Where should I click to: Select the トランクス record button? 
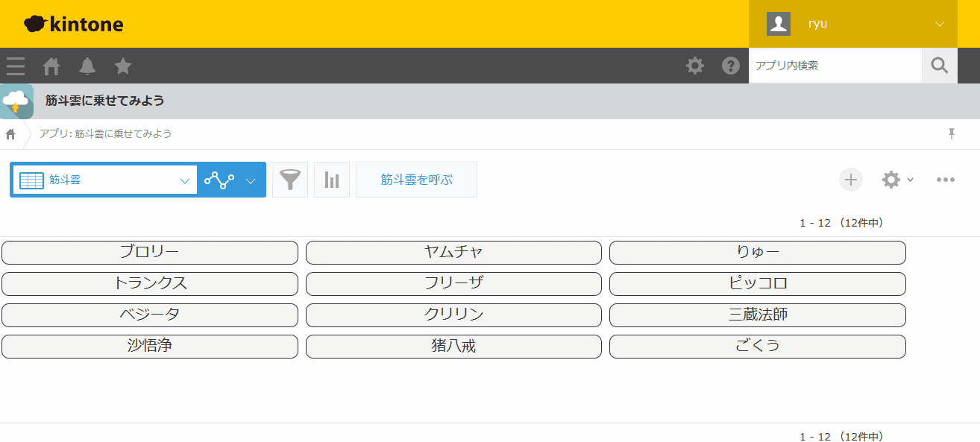[x=150, y=284]
